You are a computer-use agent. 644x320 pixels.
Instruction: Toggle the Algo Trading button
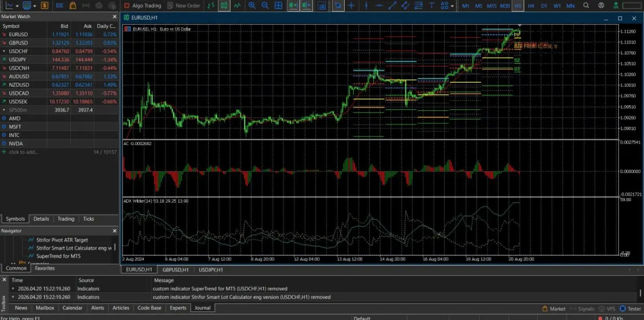click(x=142, y=5)
